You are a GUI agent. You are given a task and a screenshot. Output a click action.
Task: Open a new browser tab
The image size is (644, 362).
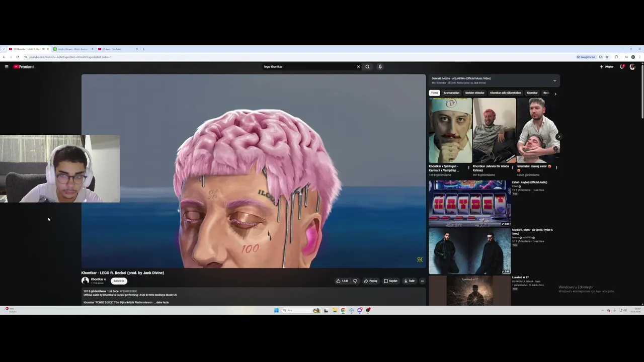coord(143,49)
